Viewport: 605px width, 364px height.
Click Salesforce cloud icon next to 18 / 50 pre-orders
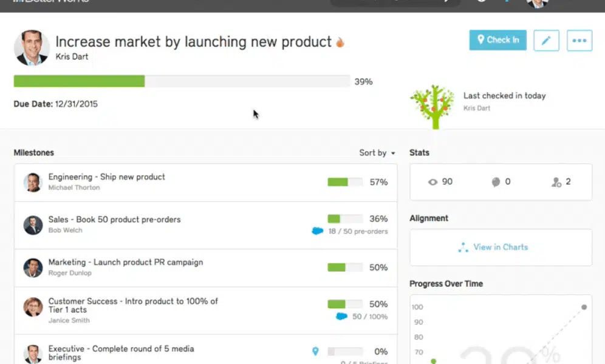pos(317,231)
